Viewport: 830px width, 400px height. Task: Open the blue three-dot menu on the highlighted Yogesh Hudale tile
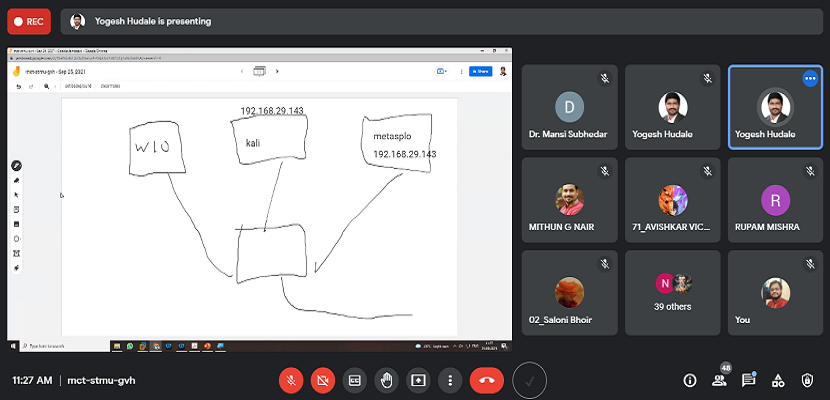point(810,79)
